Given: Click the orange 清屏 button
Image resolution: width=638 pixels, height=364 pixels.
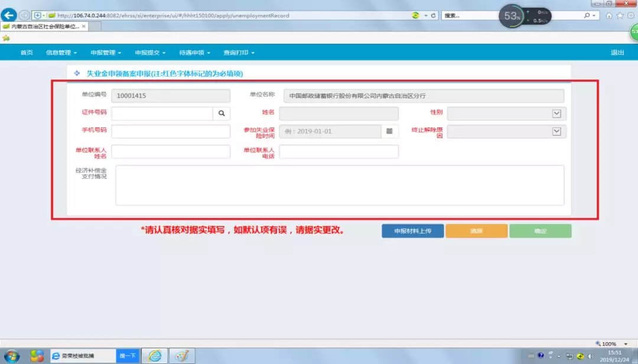Looking at the screenshot, I should click(476, 231).
